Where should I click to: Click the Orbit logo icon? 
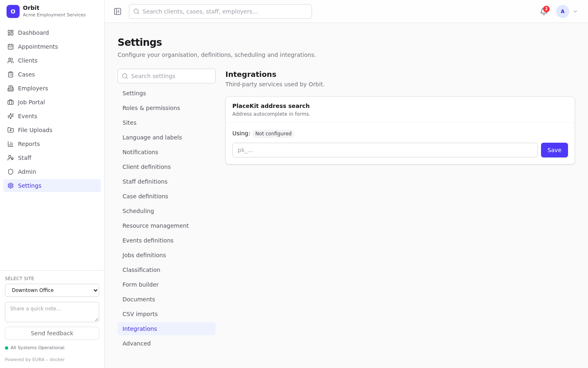coord(13,11)
